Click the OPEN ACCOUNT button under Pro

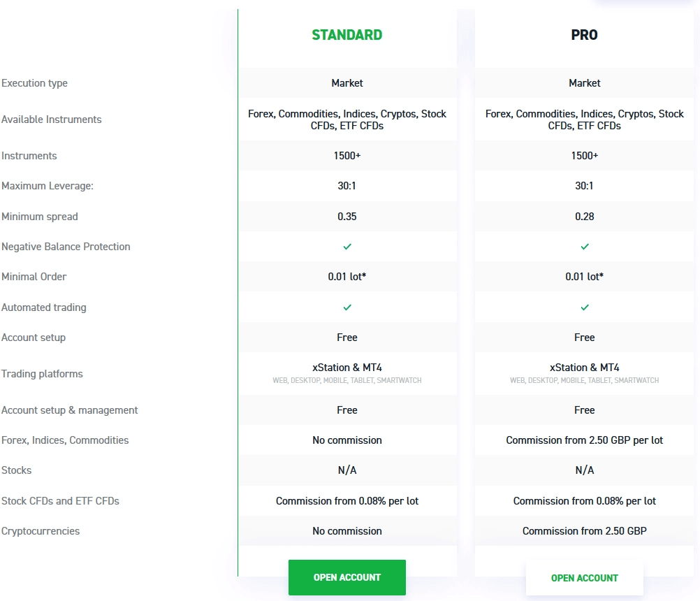584,578
